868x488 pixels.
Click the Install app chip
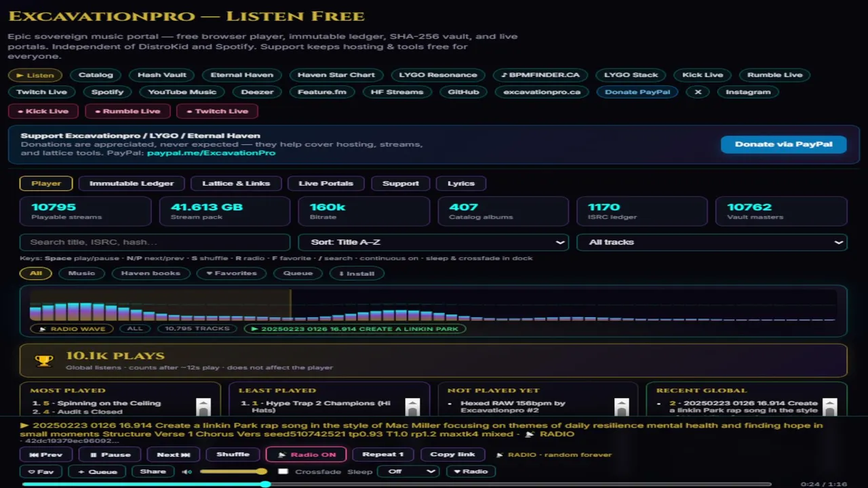(357, 273)
